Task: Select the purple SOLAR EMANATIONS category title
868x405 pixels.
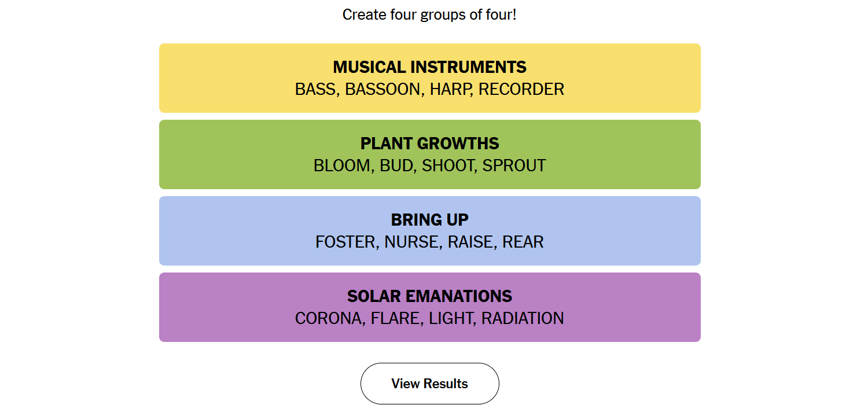Action: 429,296
